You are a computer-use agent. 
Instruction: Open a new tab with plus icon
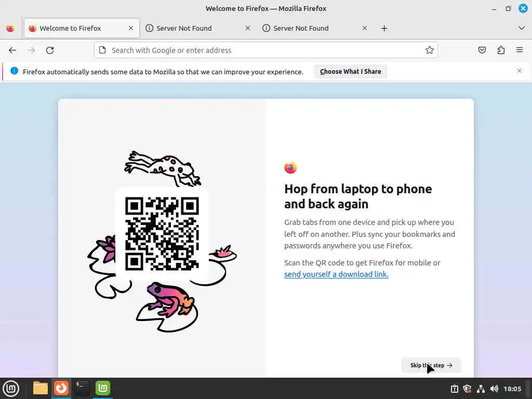tap(384, 28)
